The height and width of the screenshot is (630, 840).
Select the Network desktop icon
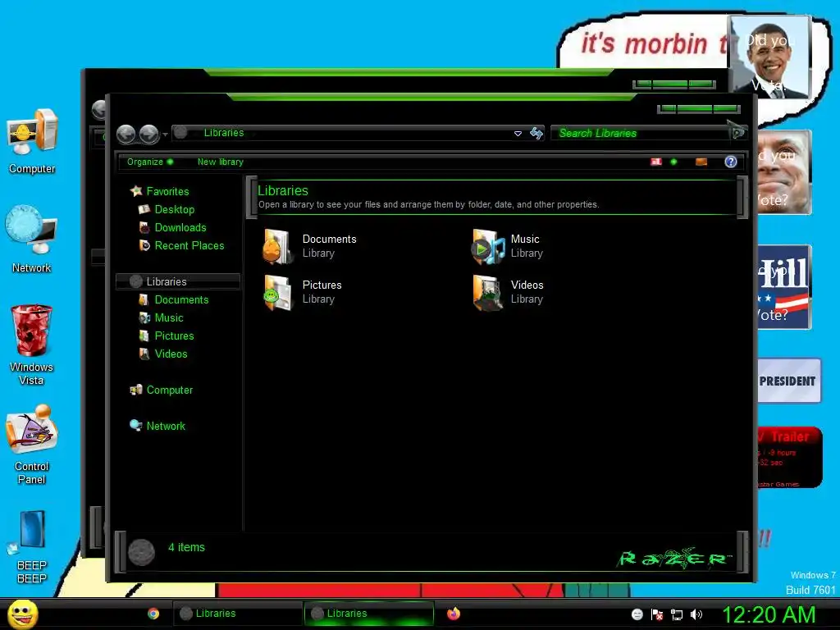tap(32, 240)
